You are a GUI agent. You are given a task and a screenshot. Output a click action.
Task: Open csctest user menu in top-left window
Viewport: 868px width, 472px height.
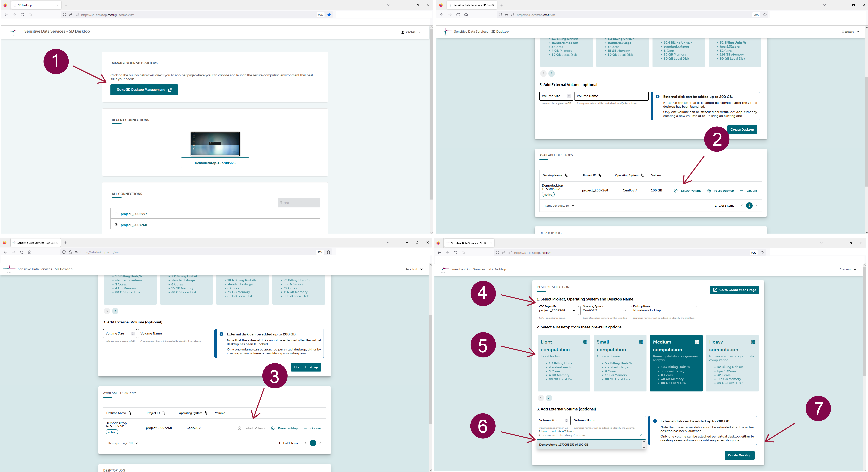[411, 32]
